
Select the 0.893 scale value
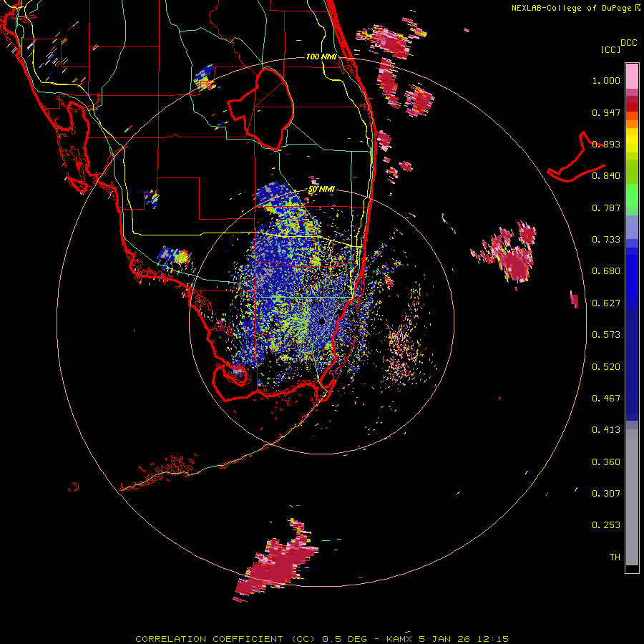tap(606, 144)
